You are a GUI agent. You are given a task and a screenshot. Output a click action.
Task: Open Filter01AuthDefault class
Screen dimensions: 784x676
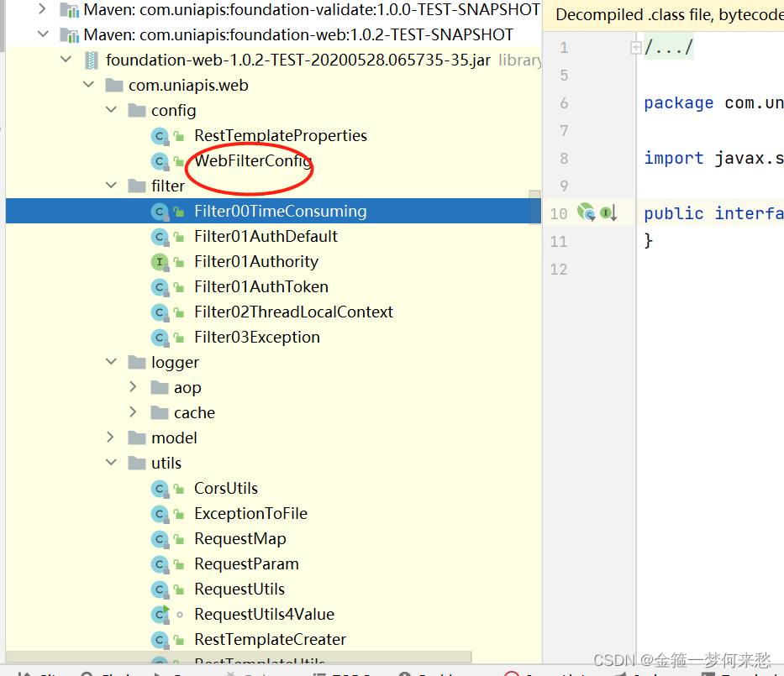pyautogui.click(x=266, y=236)
